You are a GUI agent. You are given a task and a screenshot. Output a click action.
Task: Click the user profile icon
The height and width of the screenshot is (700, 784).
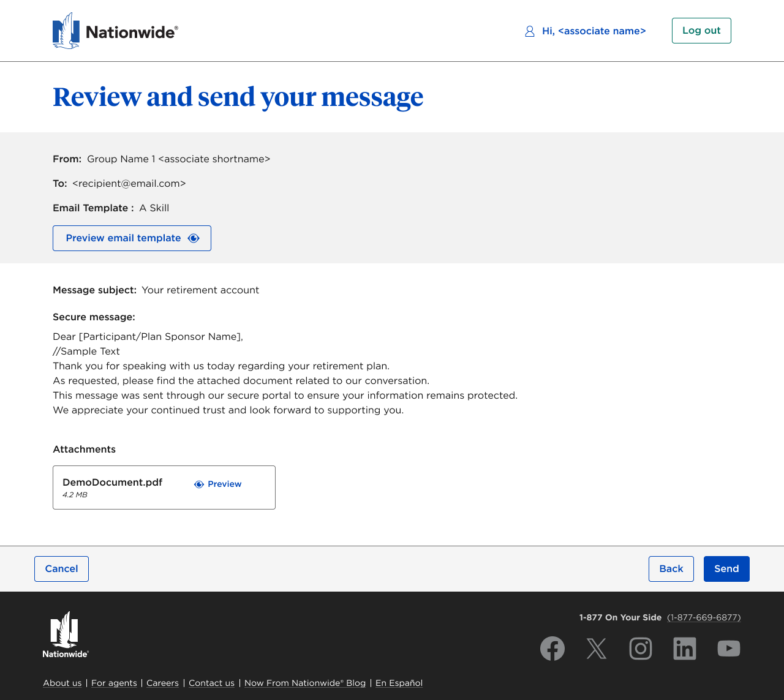[530, 31]
